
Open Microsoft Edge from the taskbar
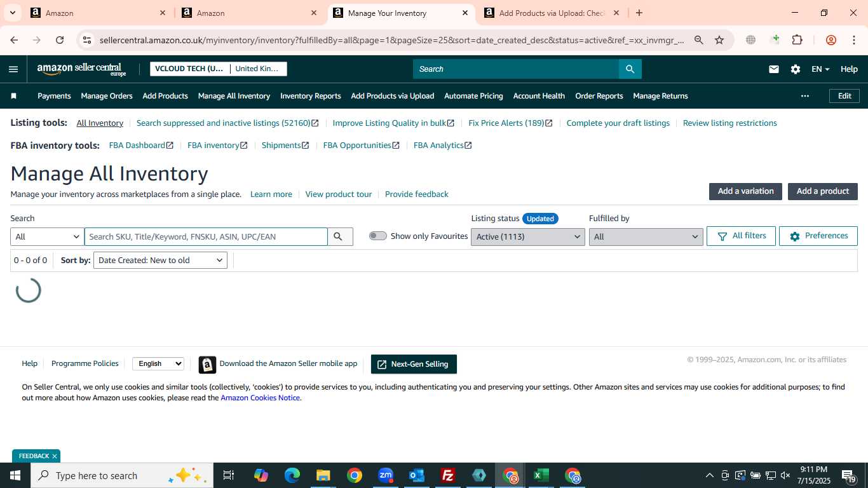[292, 475]
